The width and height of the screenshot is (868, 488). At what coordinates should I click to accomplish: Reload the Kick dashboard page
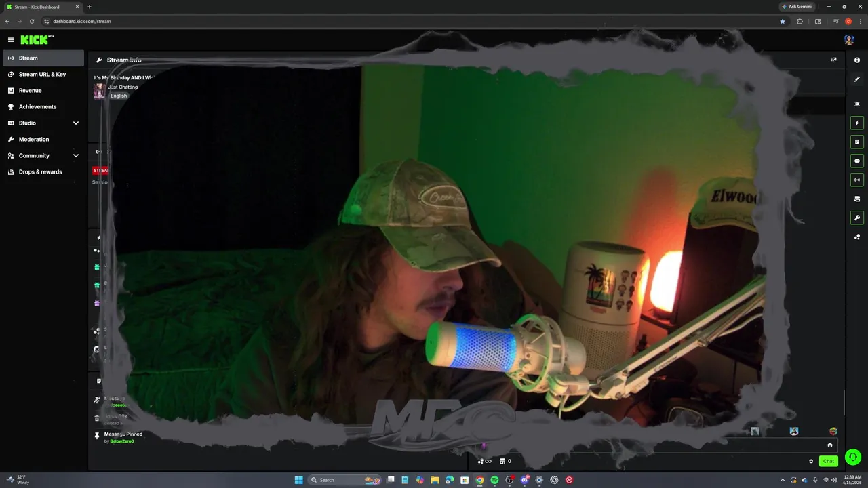tap(32, 21)
